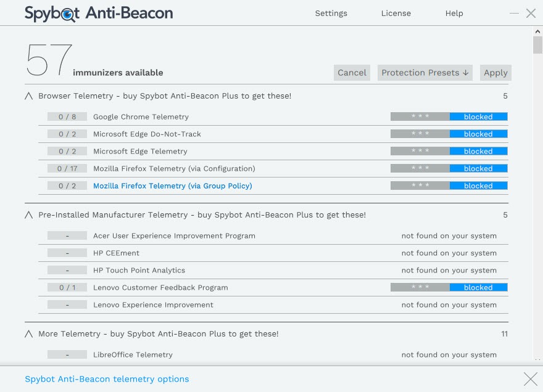Screen dimensions: 543x392
Task: Select Lenovo Experience Improvement row
Action: pyautogui.click(x=273, y=305)
